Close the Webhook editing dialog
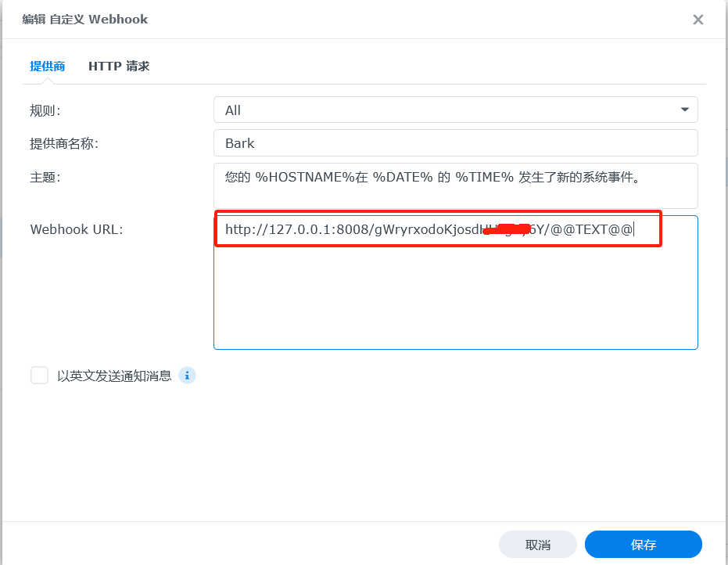The width and height of the screenshot is (728, 565). tap(698, 20)
